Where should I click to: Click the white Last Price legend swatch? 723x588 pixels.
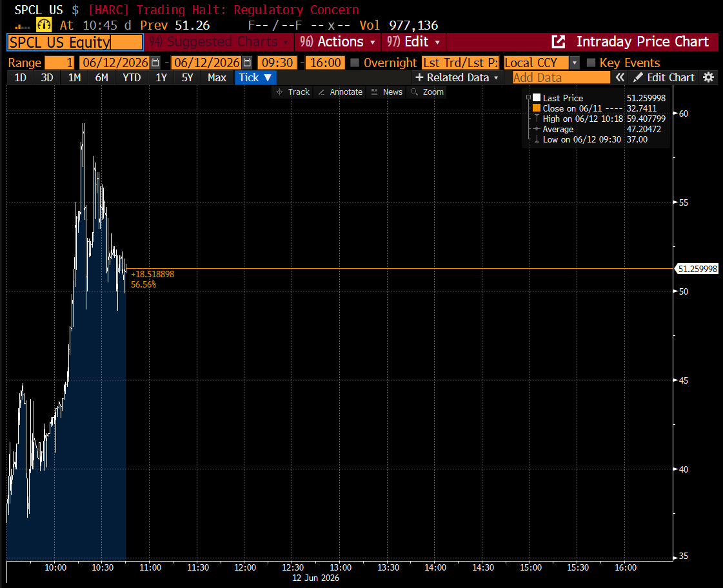point(536,98)
